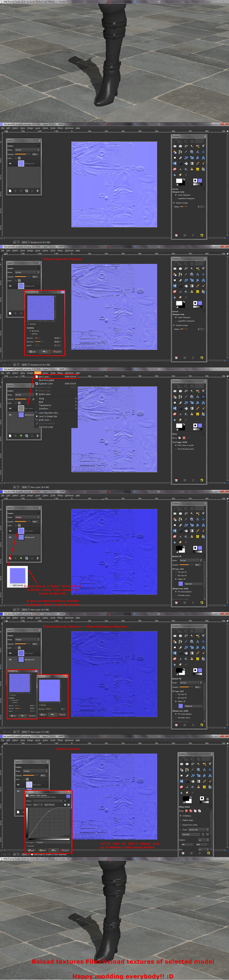Select Clone stamp tool in Curves-dialog window toolbox
Image resolution: width=229 pixels, height=980 pixels.
(199, 787)
